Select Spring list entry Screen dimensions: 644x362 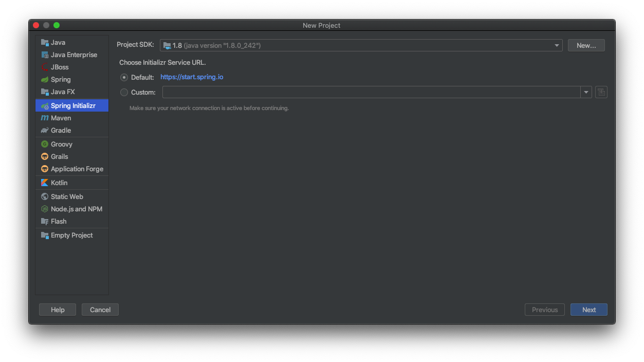72,79
